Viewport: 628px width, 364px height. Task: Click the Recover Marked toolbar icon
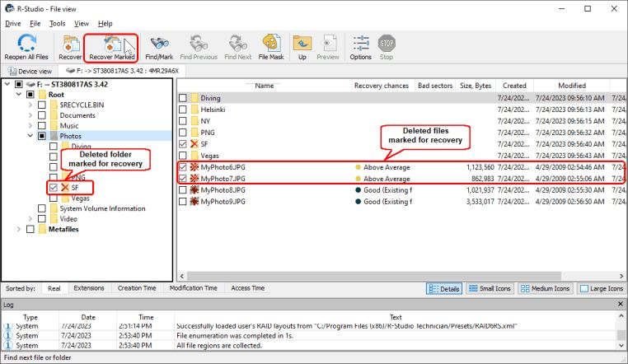coord(112,43)
